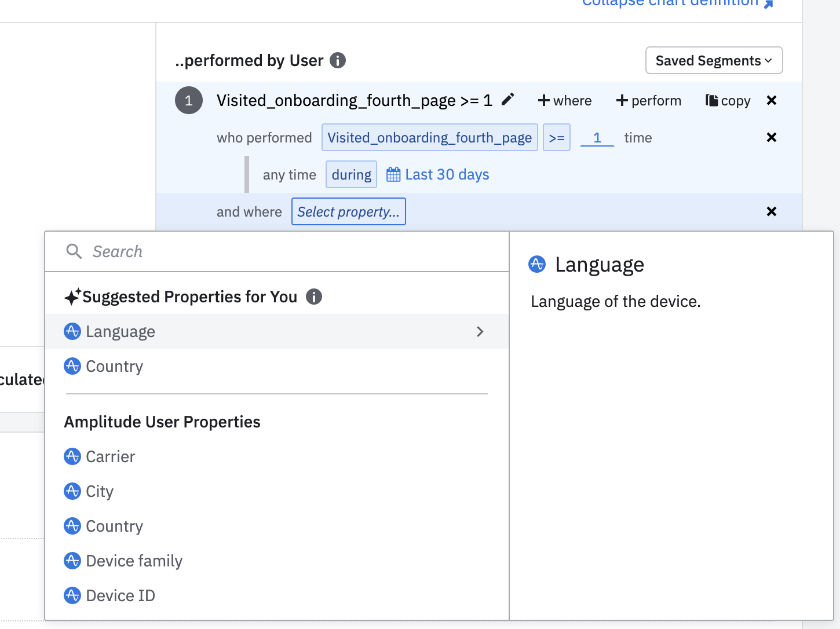This screenshot has width=840, height=629.
Task: Edit segment name with pencil icon
Action: click(x=507, y=100)
